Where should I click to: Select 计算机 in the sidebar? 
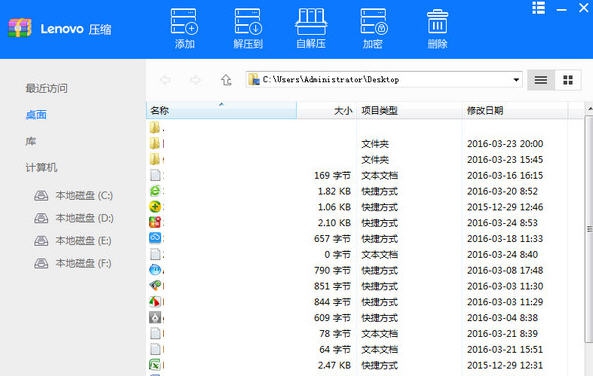click(41, 168)
